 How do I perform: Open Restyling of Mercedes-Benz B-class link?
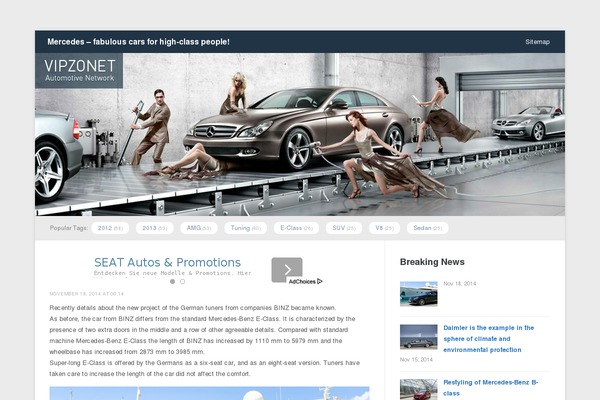pyautogui.click(x=491, y=388)
